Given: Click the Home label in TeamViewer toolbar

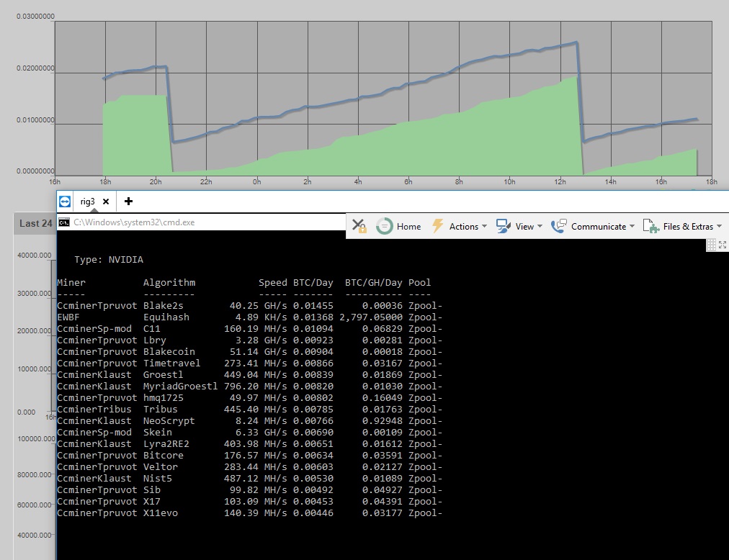Looking at the screenshot, I should tap(408, 226).
